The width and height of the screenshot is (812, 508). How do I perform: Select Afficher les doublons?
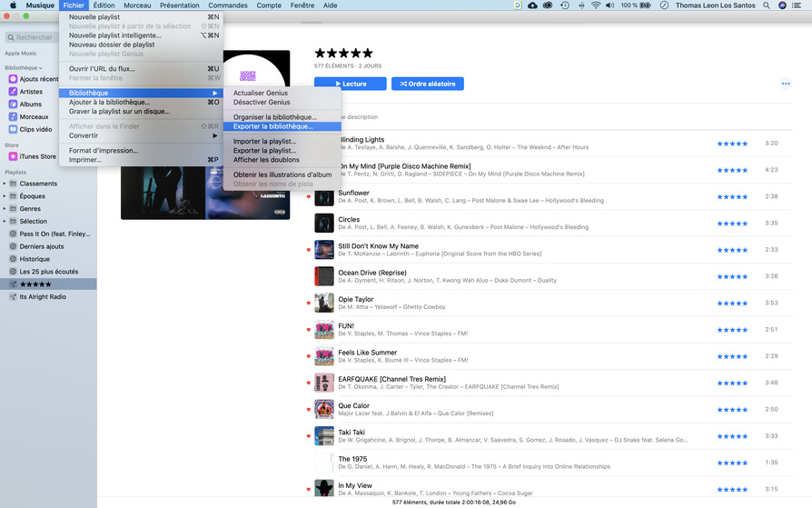coord(282,160)
